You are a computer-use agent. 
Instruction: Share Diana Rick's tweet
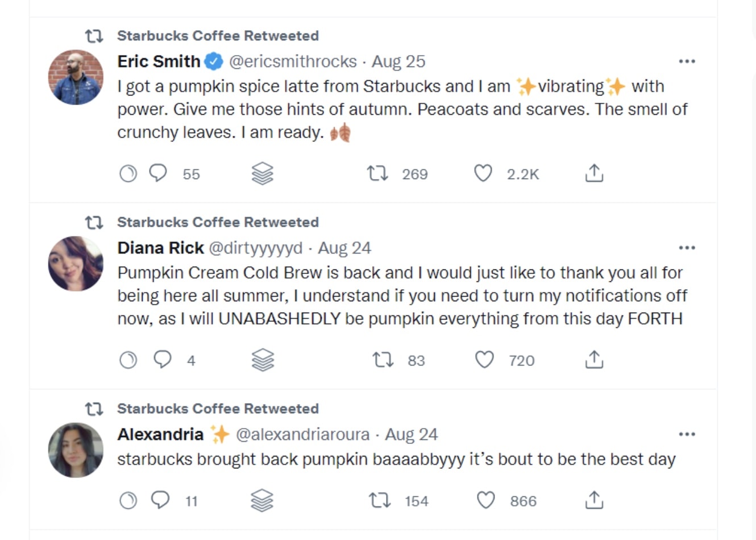(594, 359)
